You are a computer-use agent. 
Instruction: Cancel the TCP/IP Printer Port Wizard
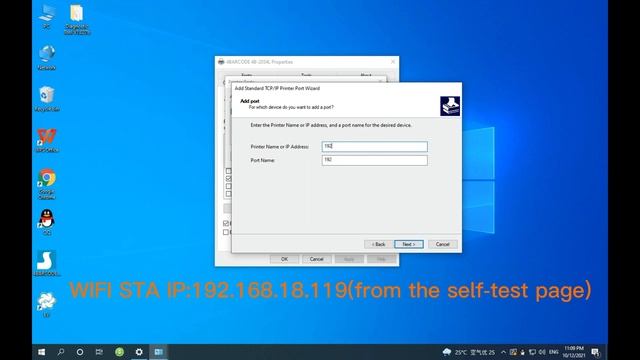point(442,244)
